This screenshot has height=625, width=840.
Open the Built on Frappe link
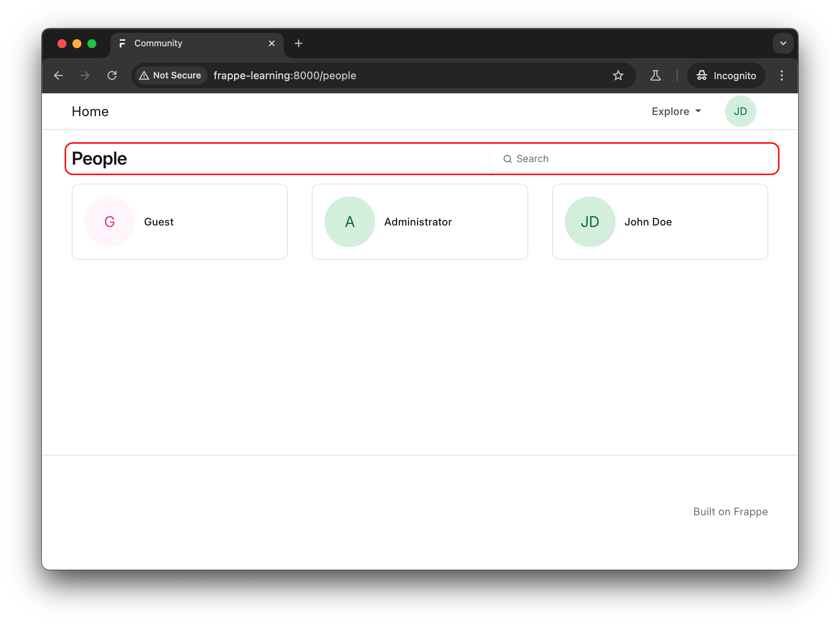point(730,511)
